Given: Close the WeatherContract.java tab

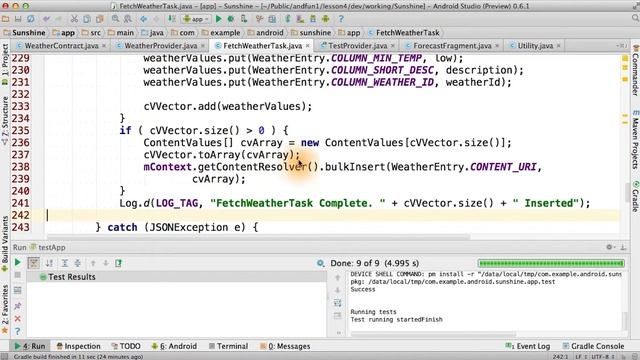Looking at the screenshot, I should point(104,46).
